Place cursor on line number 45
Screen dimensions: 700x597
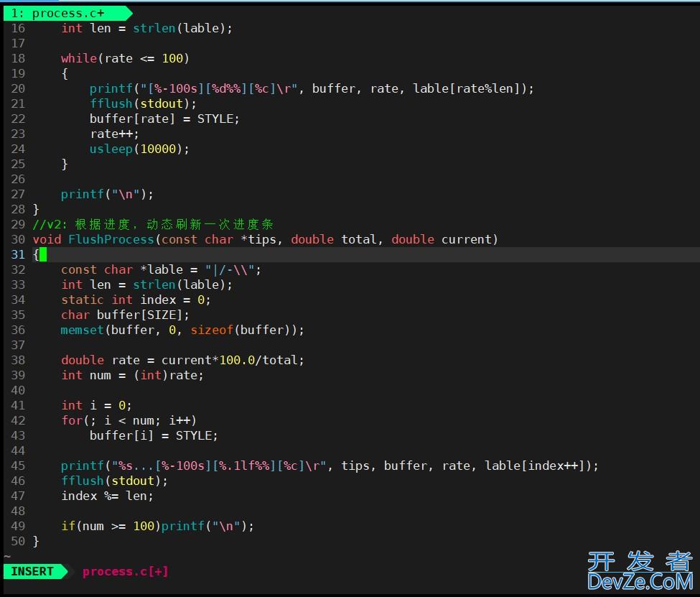(x=18, y=466)
